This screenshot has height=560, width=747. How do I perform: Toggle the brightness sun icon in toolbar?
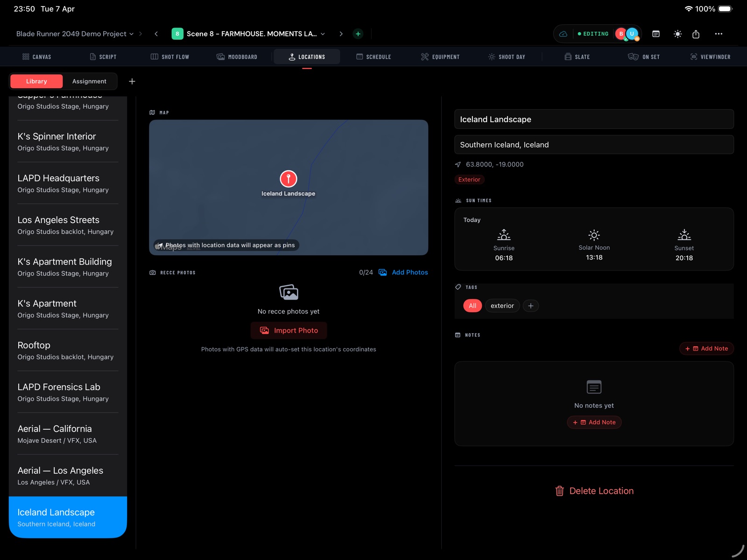point(677,34)
